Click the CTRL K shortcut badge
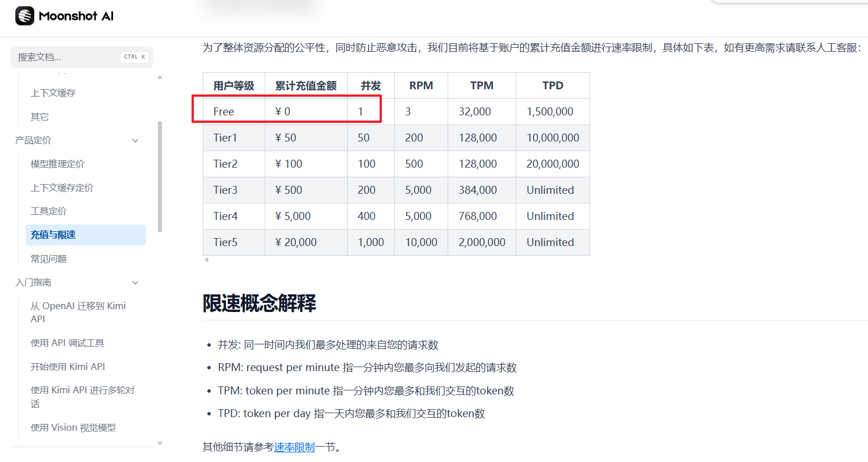Viewport: 868px width, 462px height. [135, 57]
